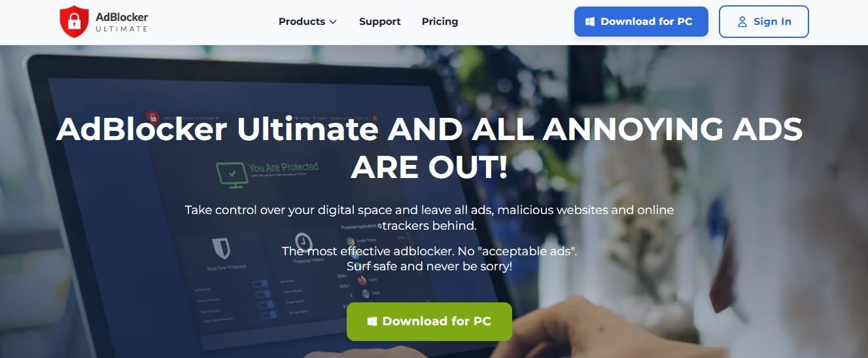Screen dimensions: 868x358
Task: Click the Sign In button
Action: coord(764,22)
